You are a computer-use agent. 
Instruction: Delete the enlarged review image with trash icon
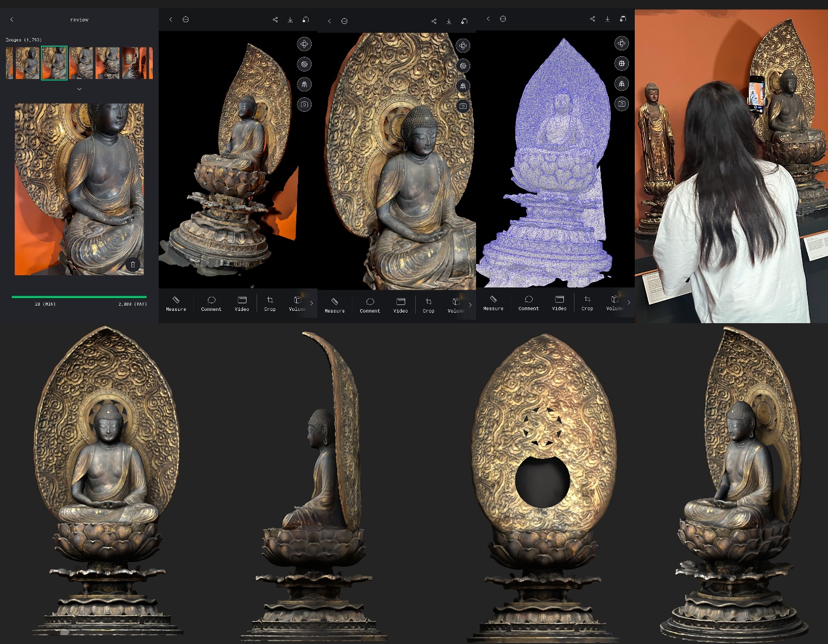(x=133, y=265)
